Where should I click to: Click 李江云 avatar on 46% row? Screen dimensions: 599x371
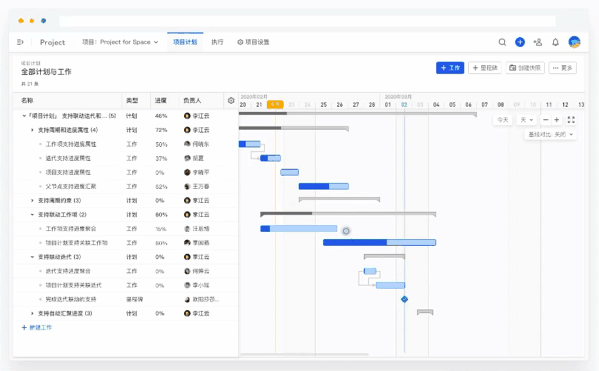click(x=187, y=116)
